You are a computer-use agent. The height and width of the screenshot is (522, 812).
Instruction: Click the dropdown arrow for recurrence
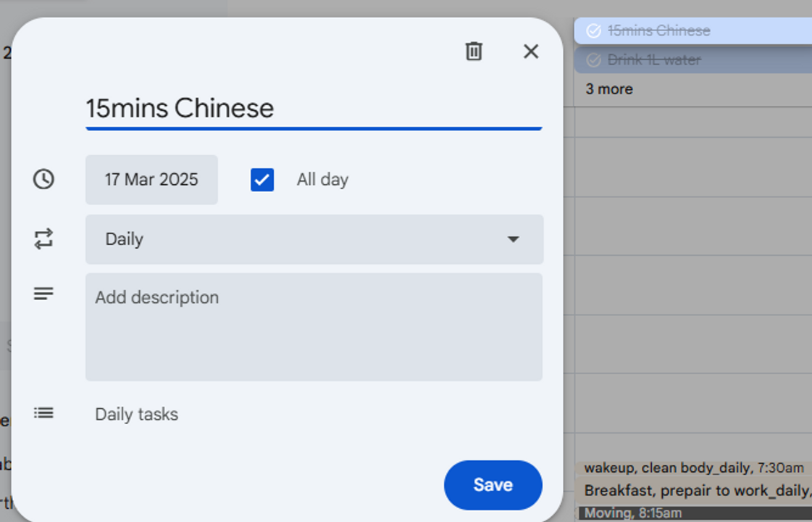513,239
